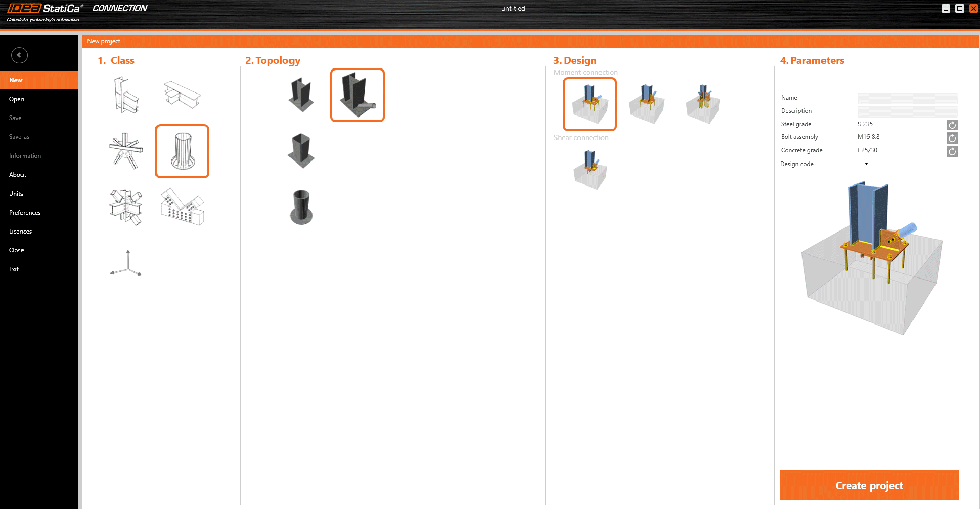Select Exit in the sidebar menu
This screenshot has width=980, height=509.
click(39, 269)
